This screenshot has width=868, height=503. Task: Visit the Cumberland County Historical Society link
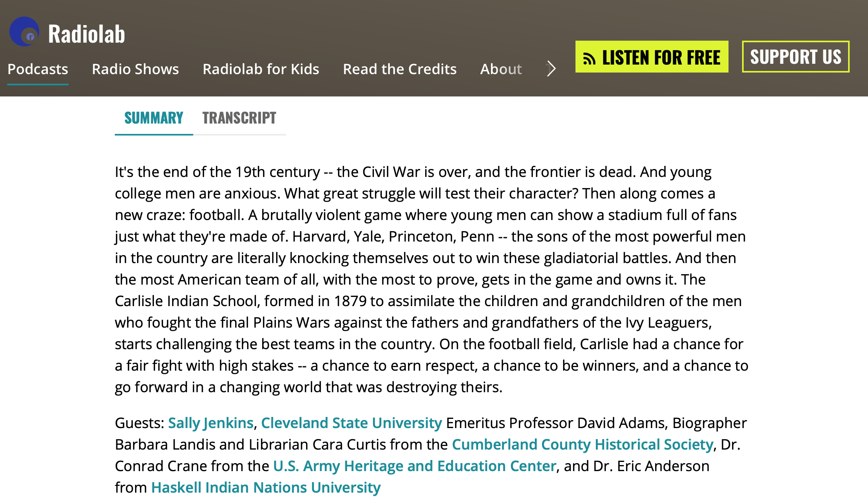[x=582, y=444]
